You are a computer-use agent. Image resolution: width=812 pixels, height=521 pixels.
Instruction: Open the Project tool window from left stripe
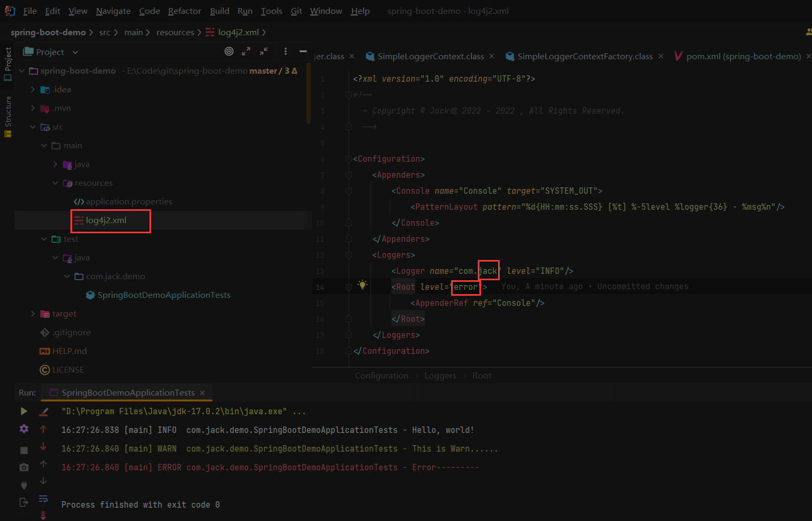[8, 64]
